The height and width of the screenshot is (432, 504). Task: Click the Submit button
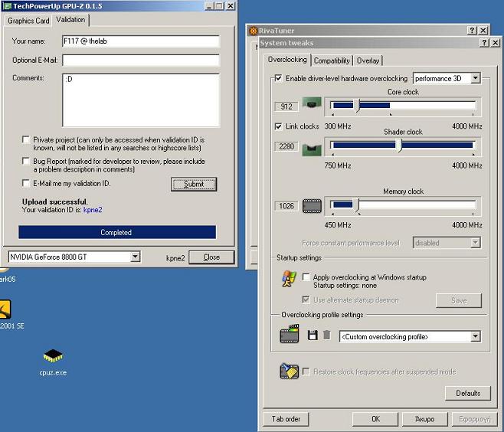point(194,184)
